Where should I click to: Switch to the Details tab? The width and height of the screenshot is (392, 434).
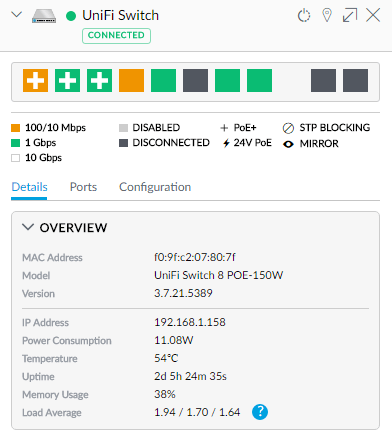tap(29, 187)
